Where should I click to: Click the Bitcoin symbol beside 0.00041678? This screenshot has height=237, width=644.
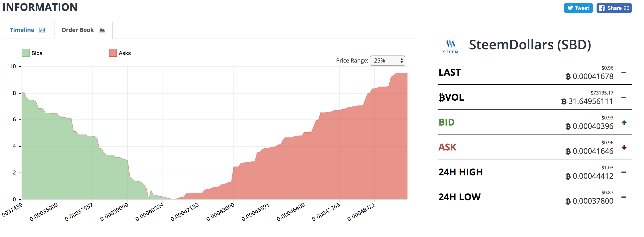(568, 77)
